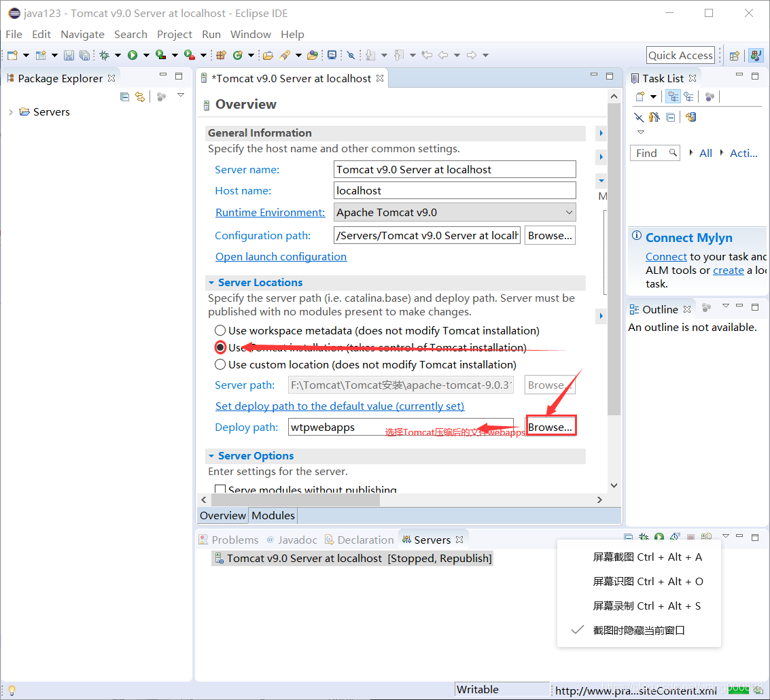Click the Save All toolbar icon
This screenshot has width=770, height=700.
click(84, 55)
